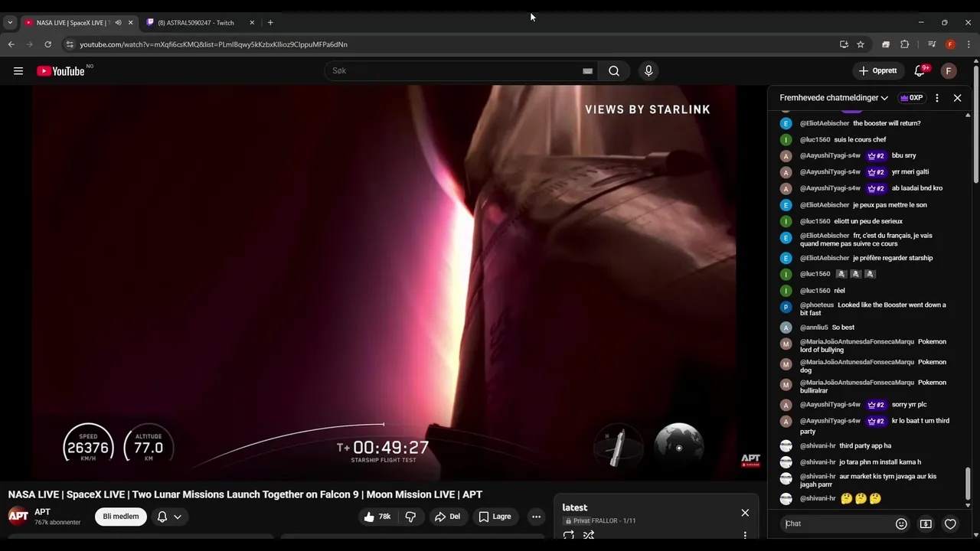
Task: Bookmark this page with the star
Action: pyautogui.click(x=861, y=44)
